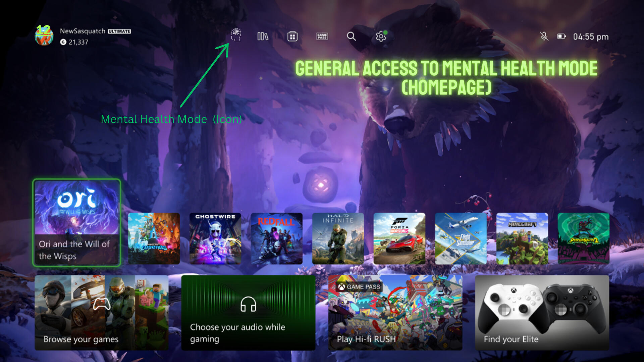Open Choose your audio while gaming tile
Screen dimensions: 644x362
248,312
